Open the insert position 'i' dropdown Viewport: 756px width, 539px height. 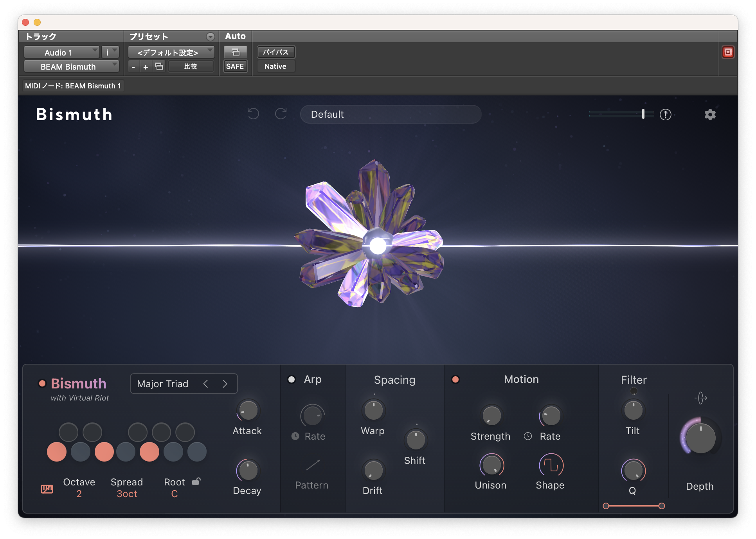110,52
